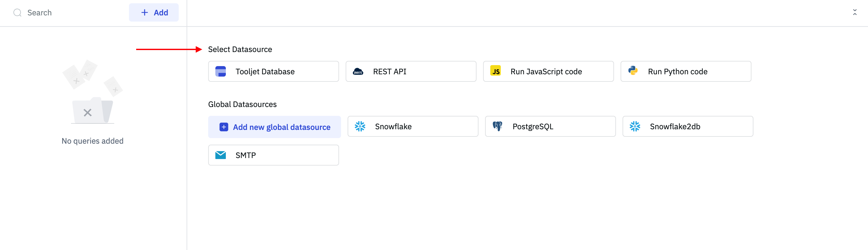
Task: Click the PostgreSQL elephant icon
Action: click(x=497, y=126)
